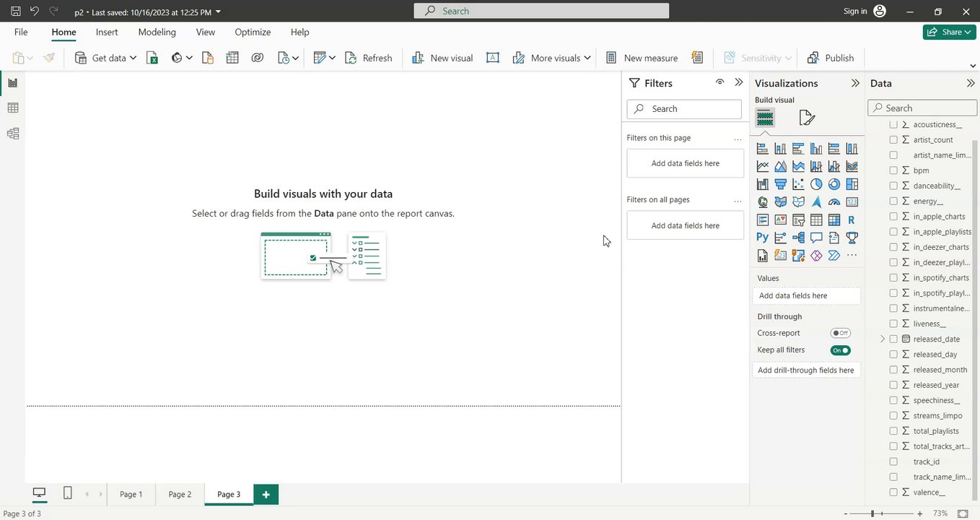Viewport: 980px width, 520px height.
Task: Open the Recent sources dropdown
Action: [x=295, y=58]
